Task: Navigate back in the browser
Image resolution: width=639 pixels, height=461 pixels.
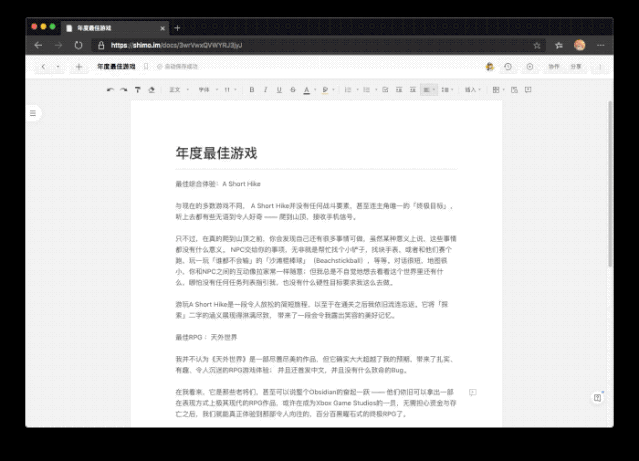Action: tap(38, 45)
